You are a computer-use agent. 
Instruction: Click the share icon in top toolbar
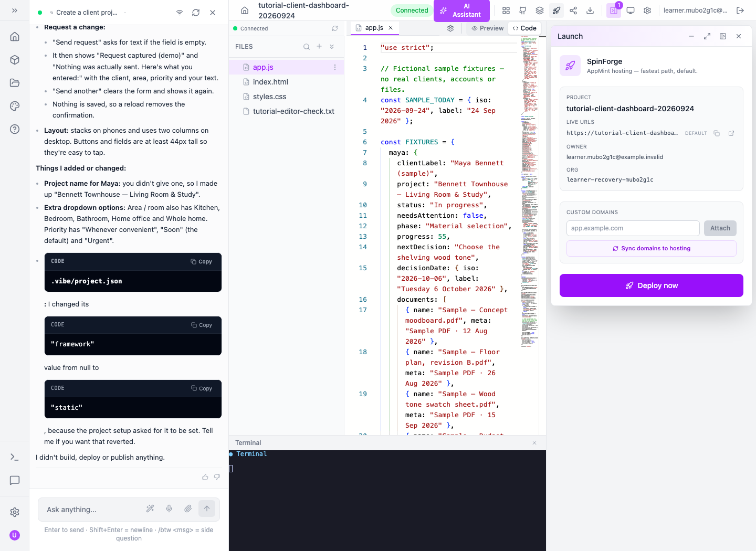pos(573,10)
